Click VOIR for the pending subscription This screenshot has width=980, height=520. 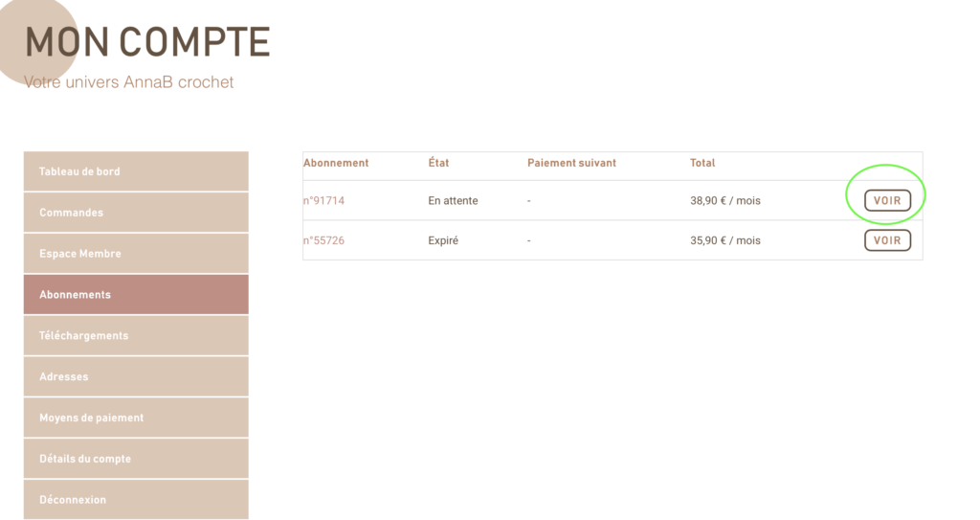click(x=887, y=200)
